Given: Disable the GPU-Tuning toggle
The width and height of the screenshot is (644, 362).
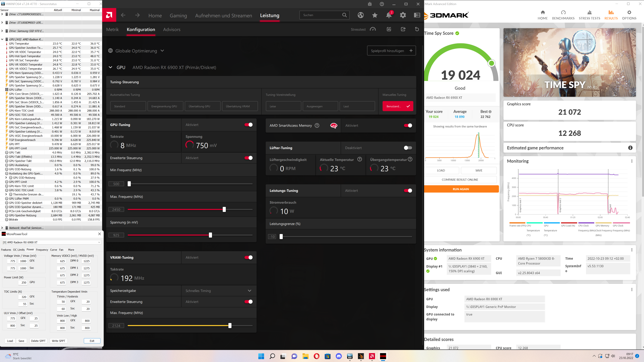Looking at the screenshot, I should [x=248, y=125].
